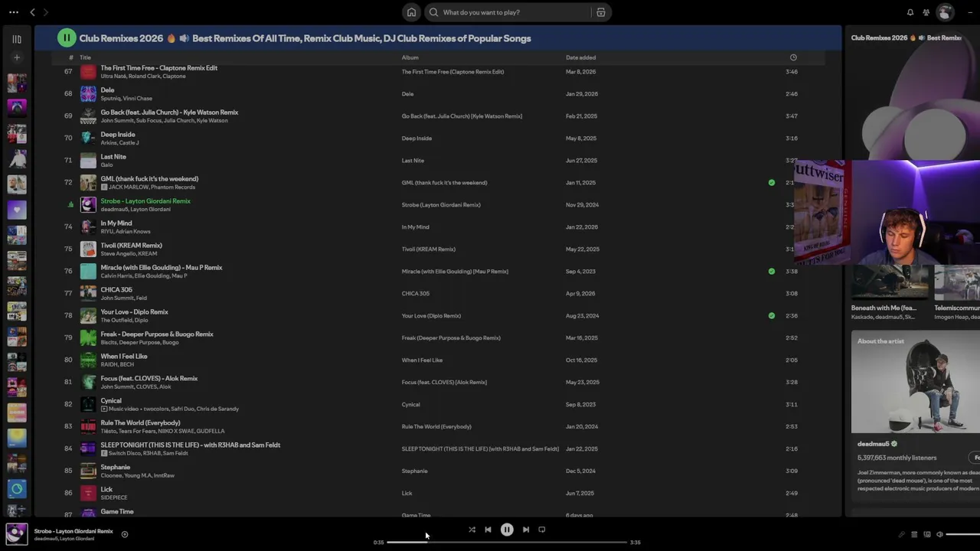Pause playback with the center player button
Screen dimensions: 980x551
click(x=507, y=530)
